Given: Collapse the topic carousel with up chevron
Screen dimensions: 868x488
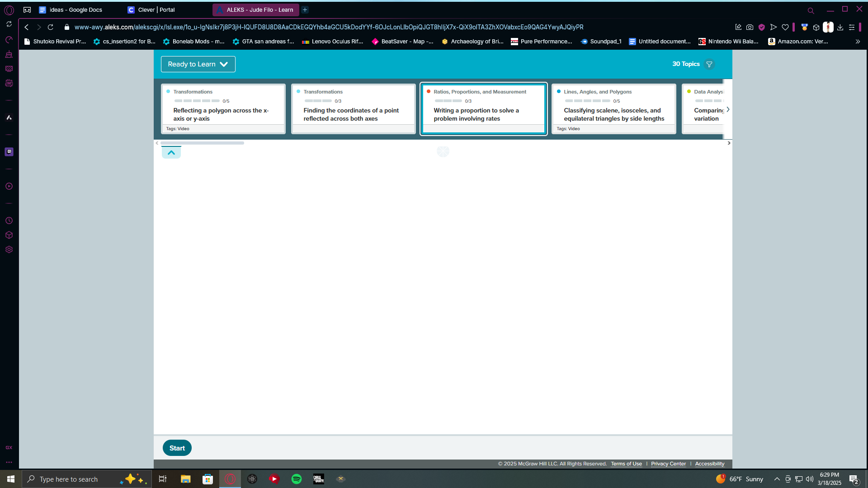Looking at the screenshot, I should tap(171, 153).
